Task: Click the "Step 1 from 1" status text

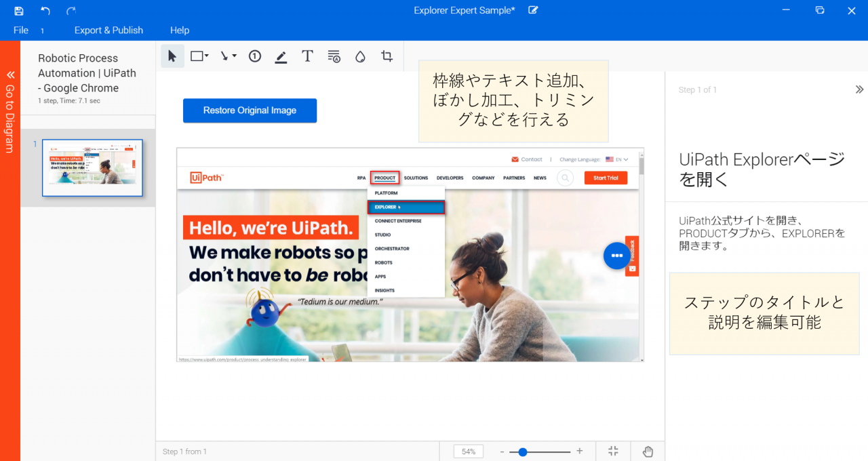Action: [184, 452]
